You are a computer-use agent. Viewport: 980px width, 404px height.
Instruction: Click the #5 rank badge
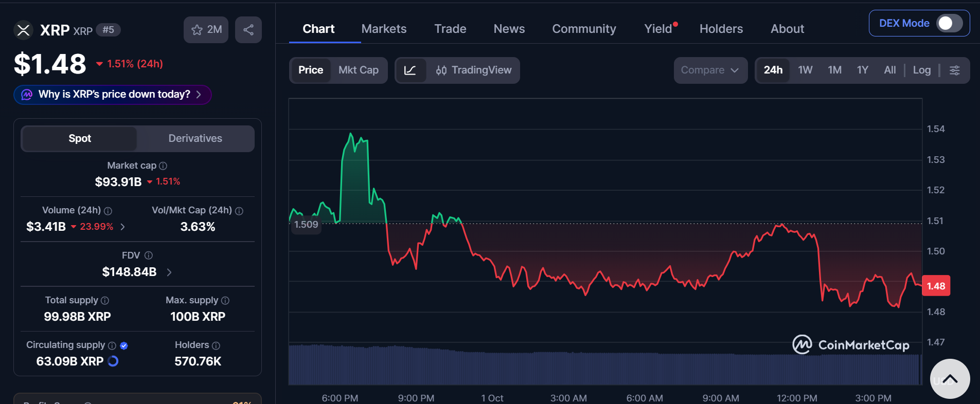(108, 30)
